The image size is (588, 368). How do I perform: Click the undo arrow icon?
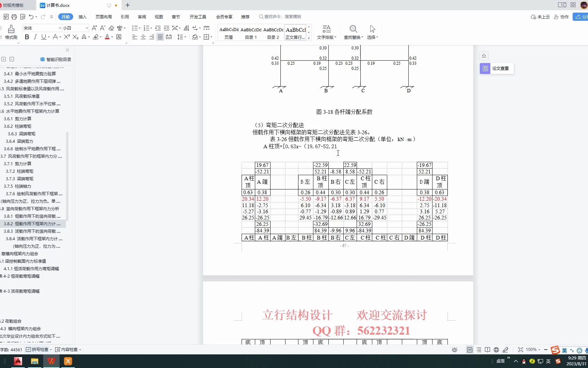(x=31, y=17)
